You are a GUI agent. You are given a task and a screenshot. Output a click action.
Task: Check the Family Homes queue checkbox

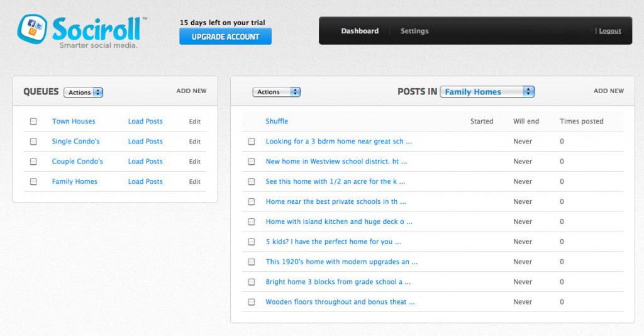point(33,182)
